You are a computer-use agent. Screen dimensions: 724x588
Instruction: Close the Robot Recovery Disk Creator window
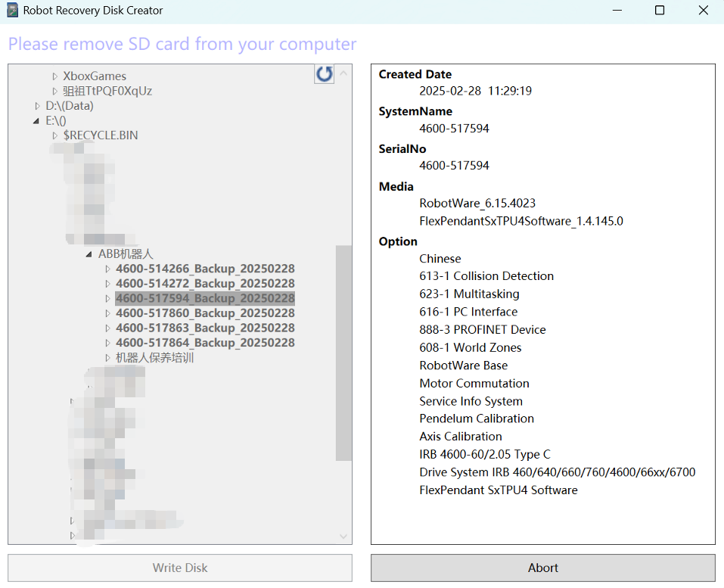pyautogui.click(x=704, y=10)
